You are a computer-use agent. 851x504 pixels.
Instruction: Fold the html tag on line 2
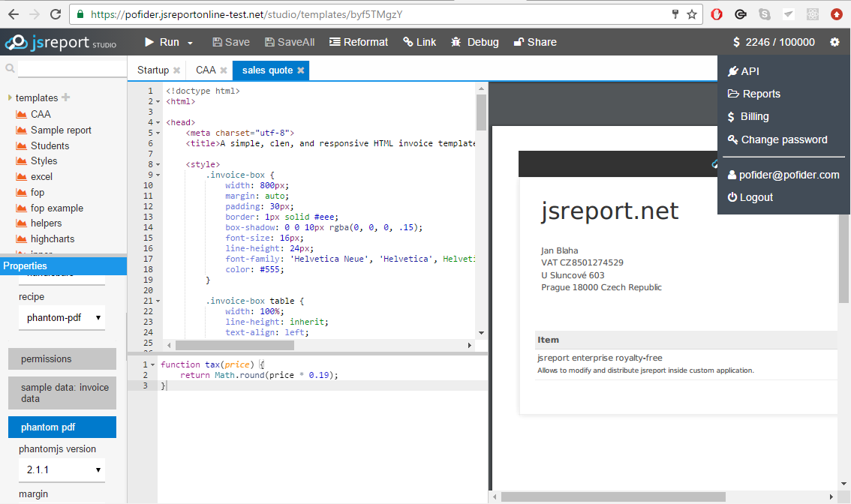158,101
